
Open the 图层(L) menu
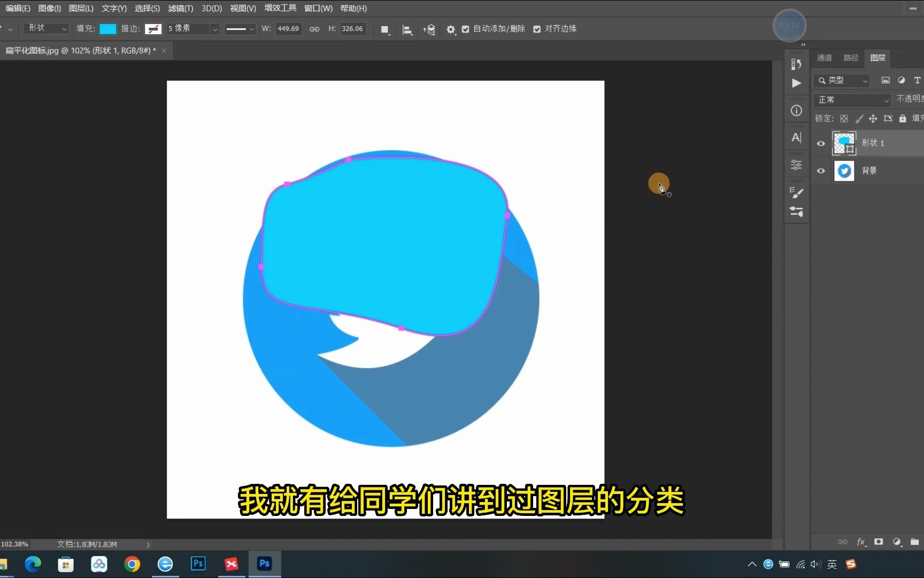click(81, 9)
